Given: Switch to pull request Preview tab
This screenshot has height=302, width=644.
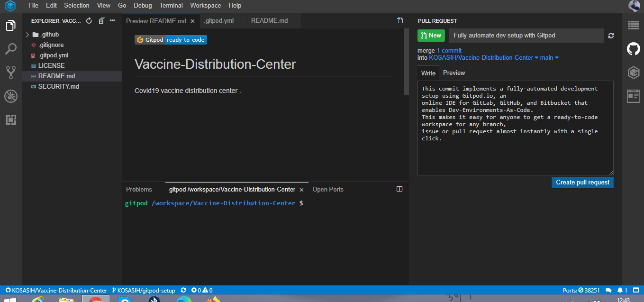Looking at the screenshot, I should pos(454,73).
